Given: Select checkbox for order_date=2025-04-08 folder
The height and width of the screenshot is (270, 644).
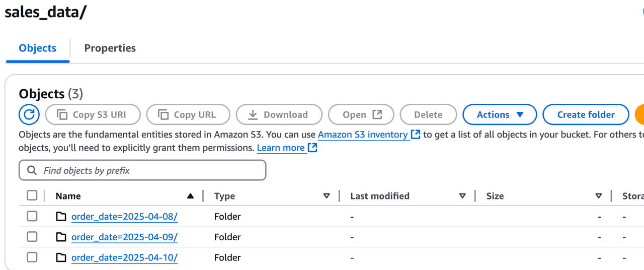Looking at the screenshot, I should point(32,217).
